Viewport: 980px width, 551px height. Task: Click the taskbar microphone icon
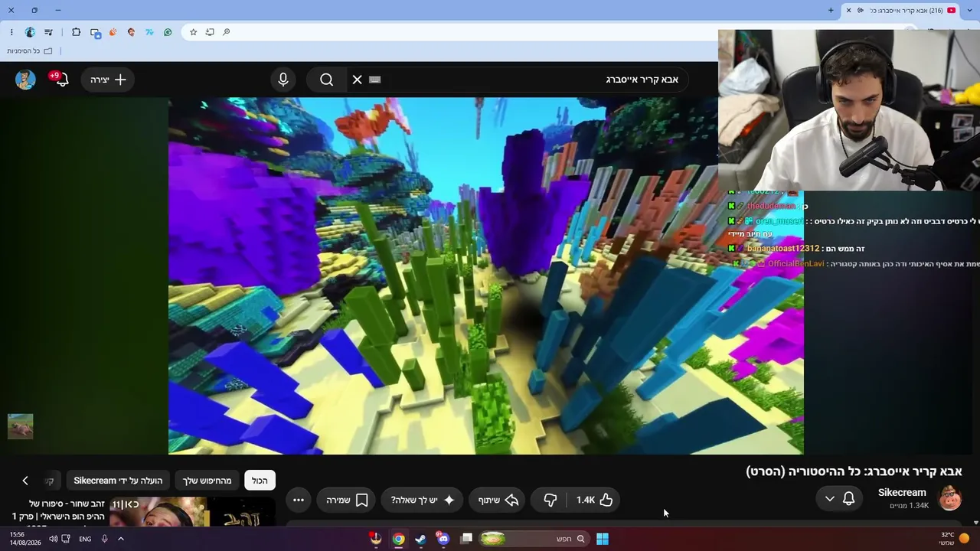[104, 539]
